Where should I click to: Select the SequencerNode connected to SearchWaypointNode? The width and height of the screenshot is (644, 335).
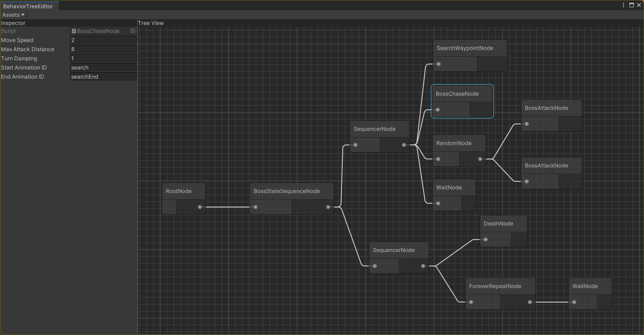(x=380, y=136)
